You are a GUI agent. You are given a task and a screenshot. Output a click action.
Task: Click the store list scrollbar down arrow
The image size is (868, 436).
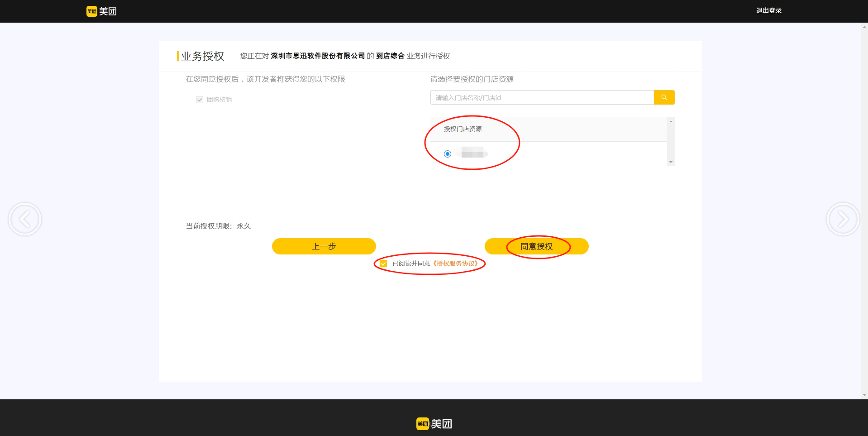click(671, 162)
